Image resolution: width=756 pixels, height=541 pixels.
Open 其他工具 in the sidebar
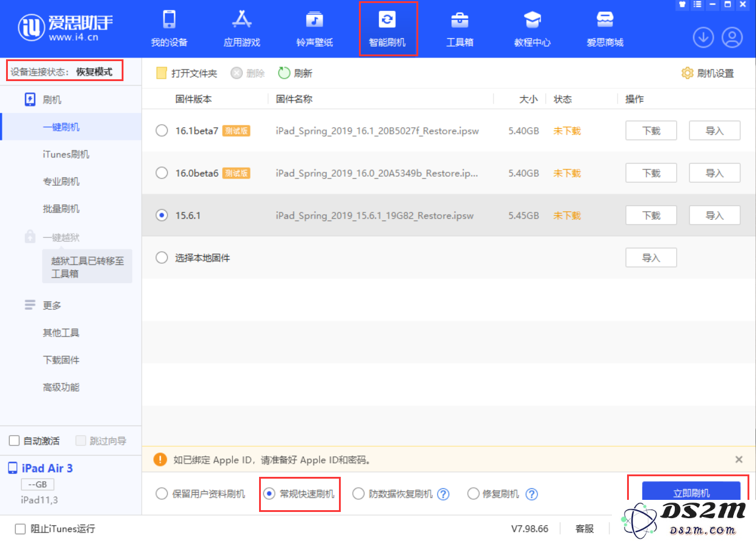coord(61,333)
